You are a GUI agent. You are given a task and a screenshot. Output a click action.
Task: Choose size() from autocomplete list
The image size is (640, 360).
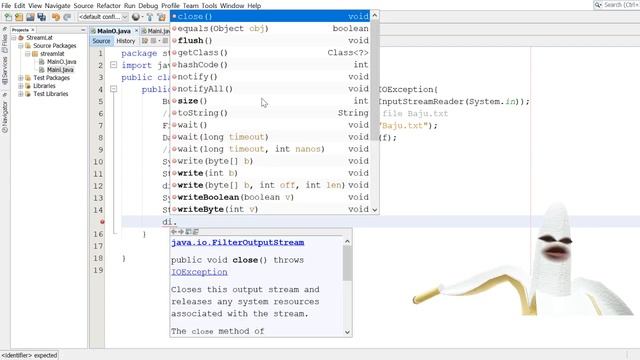pyautogui.click(x=270, y=101)
